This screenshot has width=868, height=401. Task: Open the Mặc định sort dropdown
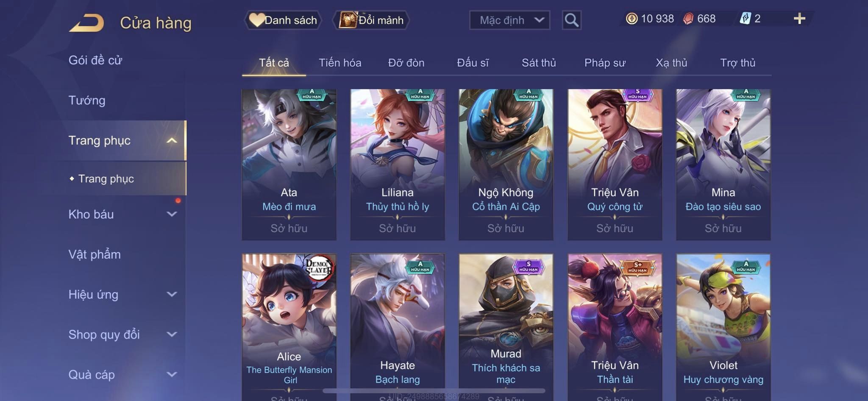click(x=509, y=20)
